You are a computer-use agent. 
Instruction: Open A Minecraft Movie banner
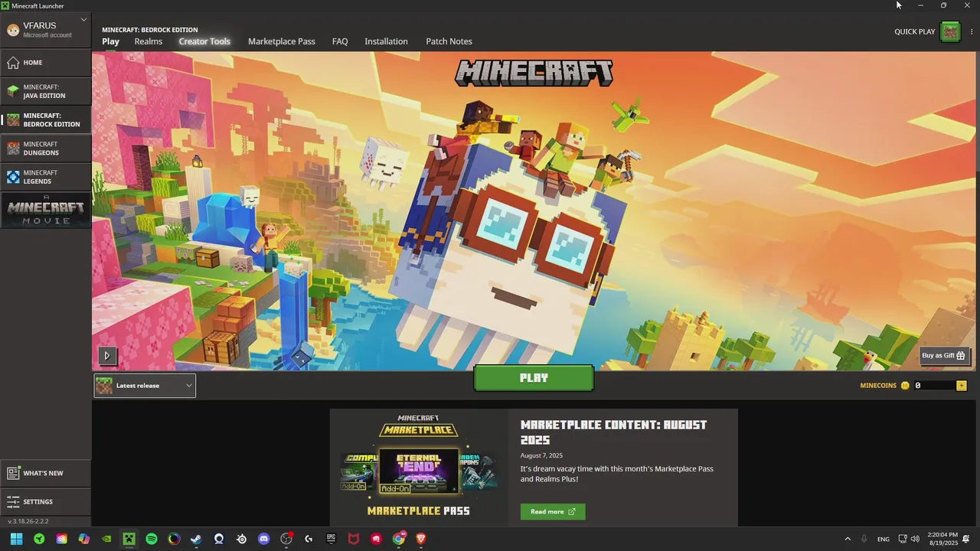(x=46, y=210)
